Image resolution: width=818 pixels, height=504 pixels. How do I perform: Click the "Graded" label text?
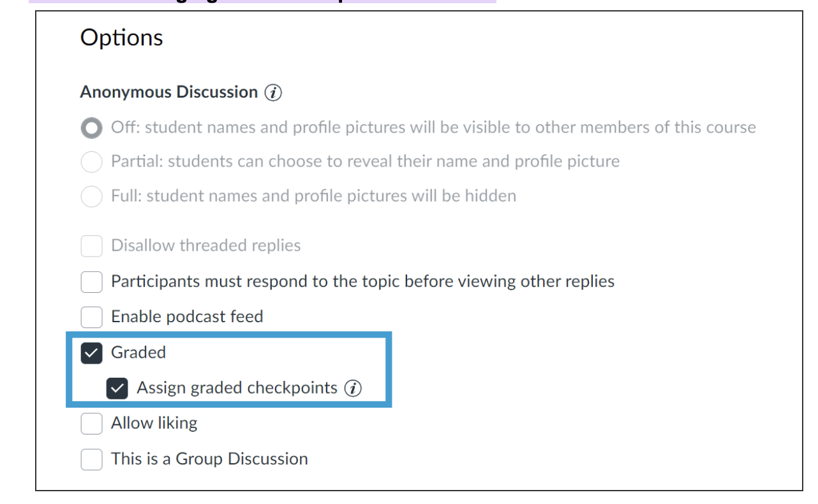pyautogui.click(x=139, y=352)
